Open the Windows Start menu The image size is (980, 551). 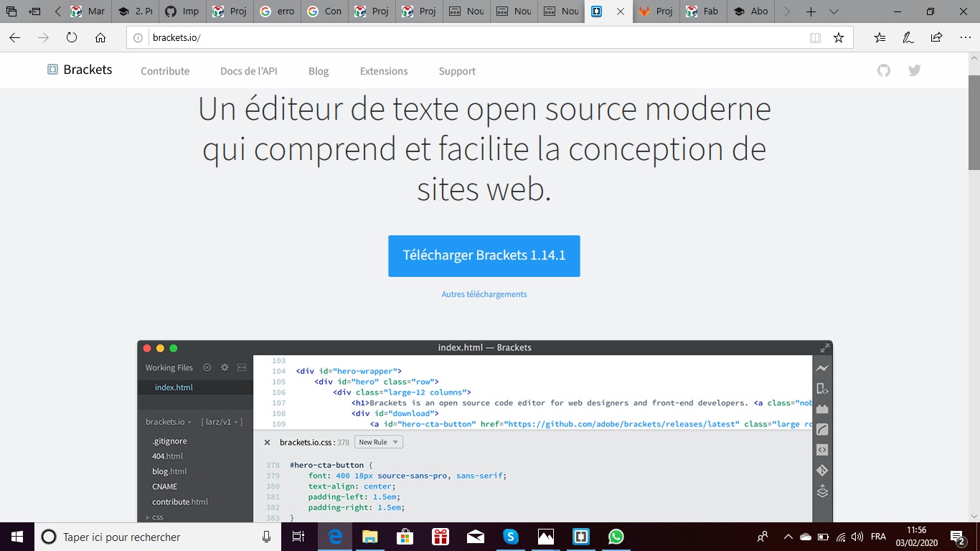coord(17,537)
